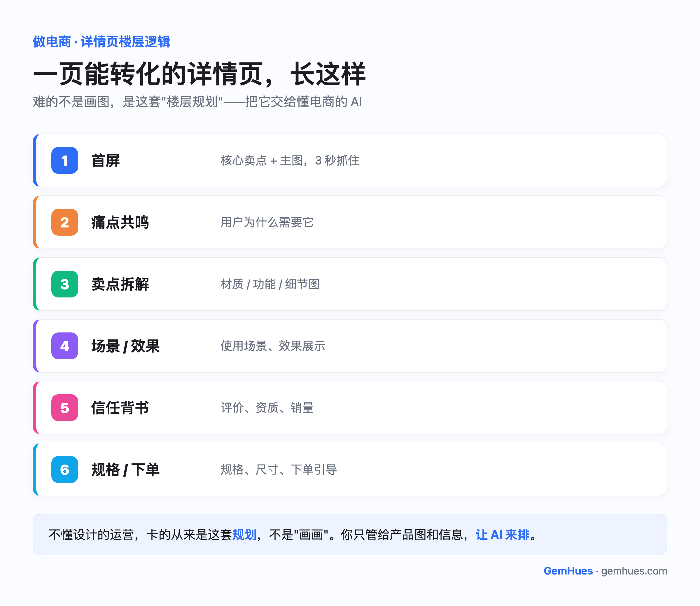Select the 首屏 row title
Screen dimensions: 700x606
click(106, 161)
